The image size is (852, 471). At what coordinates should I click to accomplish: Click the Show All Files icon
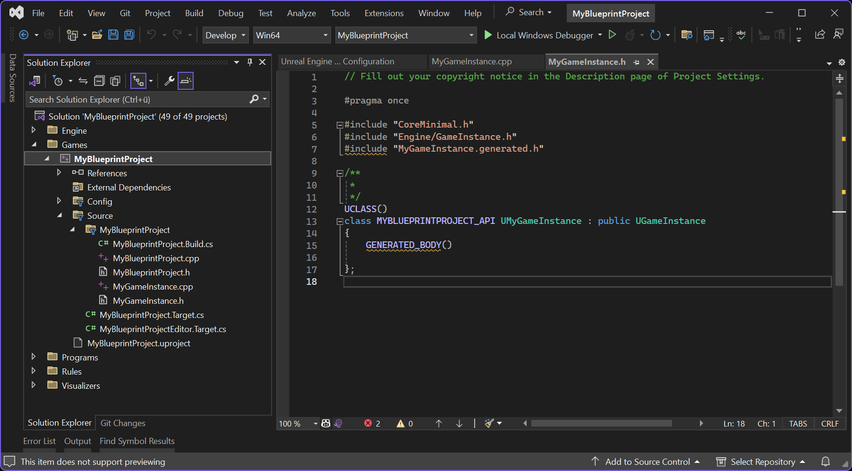115,81
